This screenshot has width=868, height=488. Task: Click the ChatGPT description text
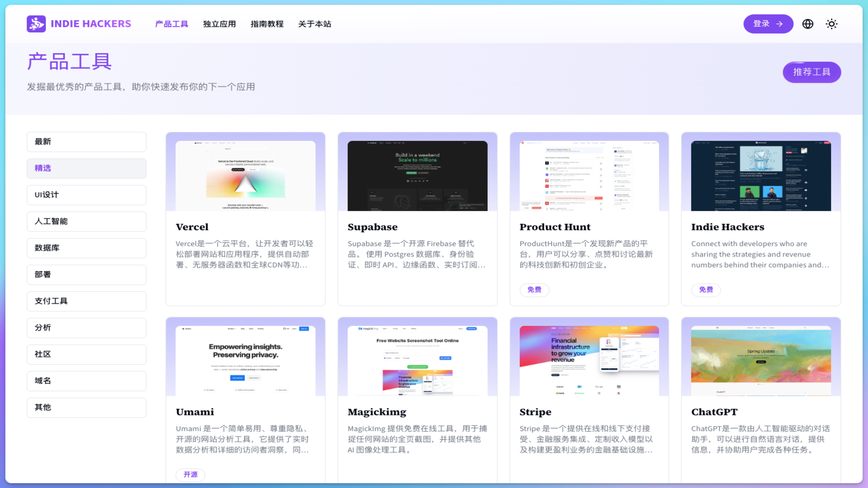761,439
